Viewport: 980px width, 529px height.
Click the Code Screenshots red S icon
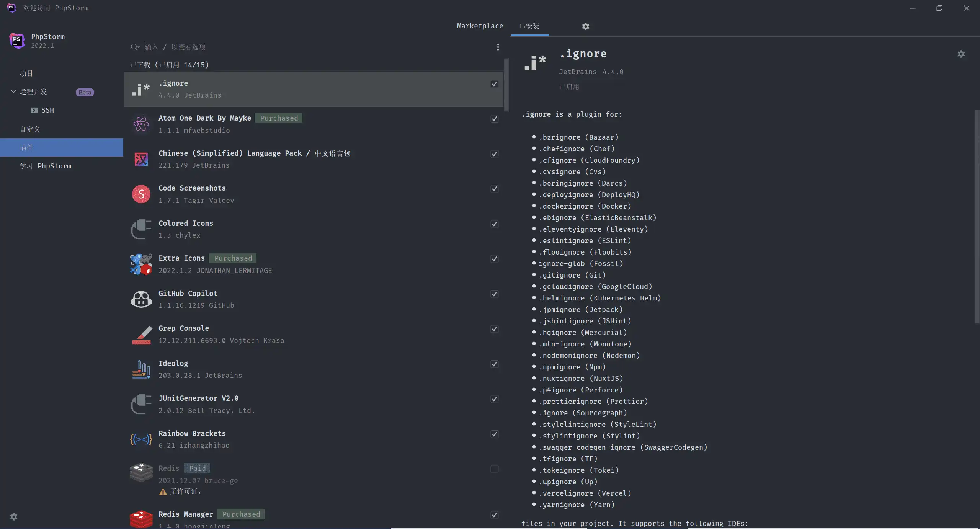[x=141, y=194]
